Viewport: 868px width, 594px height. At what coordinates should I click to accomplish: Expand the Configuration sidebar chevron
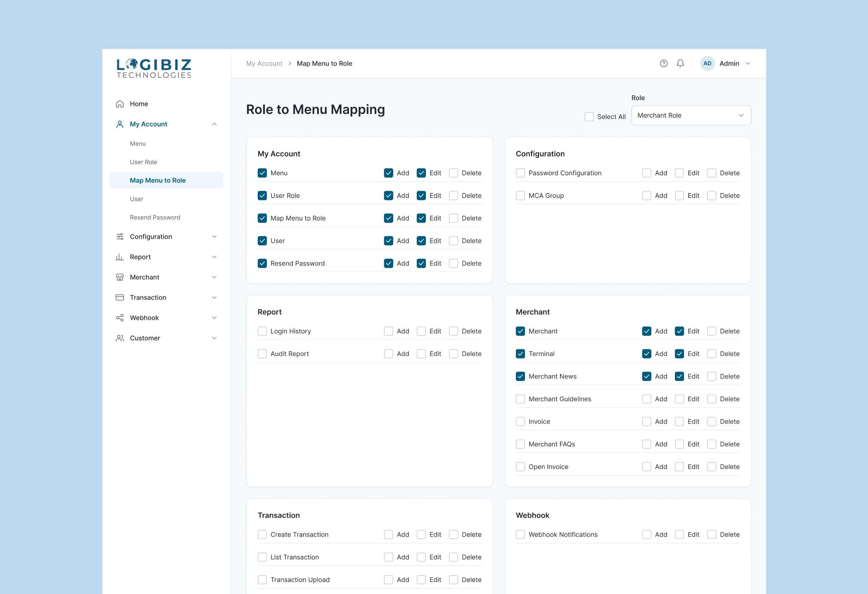point(214,236)
